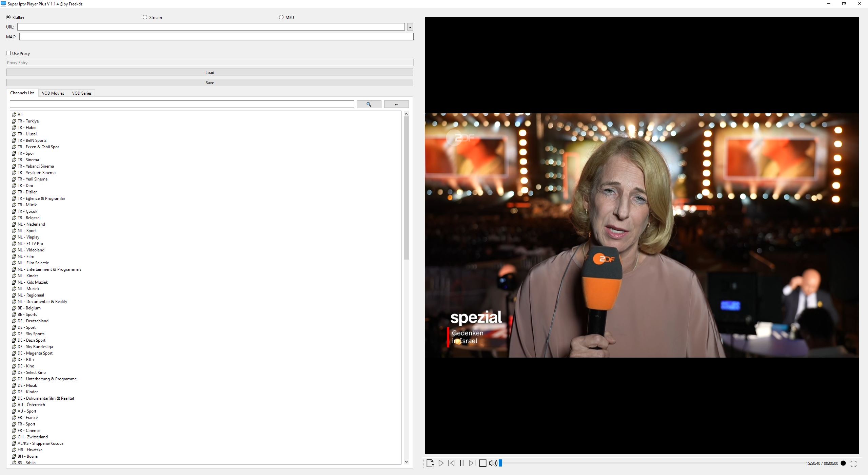Click the icon beside CH - Zwitserland
Screen dimensions: 868x475
14,437
